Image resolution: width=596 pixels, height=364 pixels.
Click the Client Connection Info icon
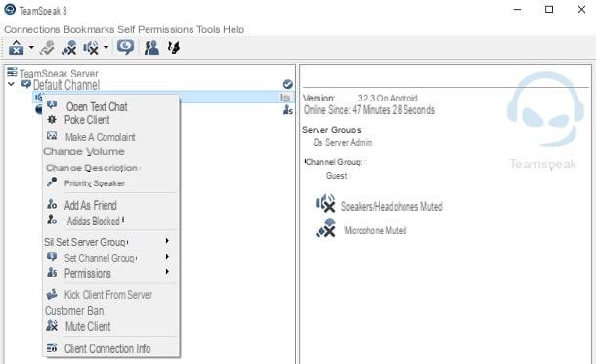click(52, 347)
